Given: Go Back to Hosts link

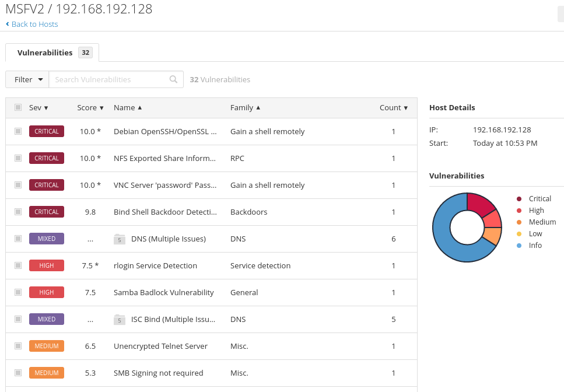Looking at the screenshot, I should tap(34, 24).
